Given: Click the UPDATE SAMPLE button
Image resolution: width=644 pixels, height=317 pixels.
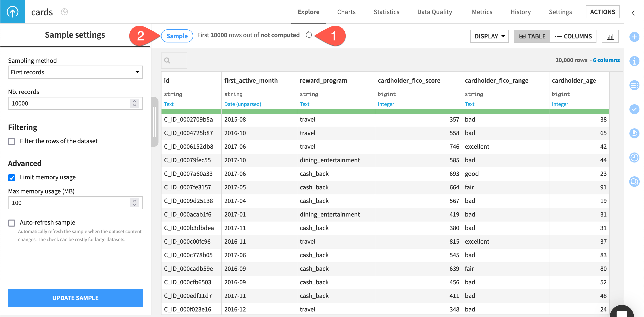Looking at the screenshot, I should coord(75,298).
